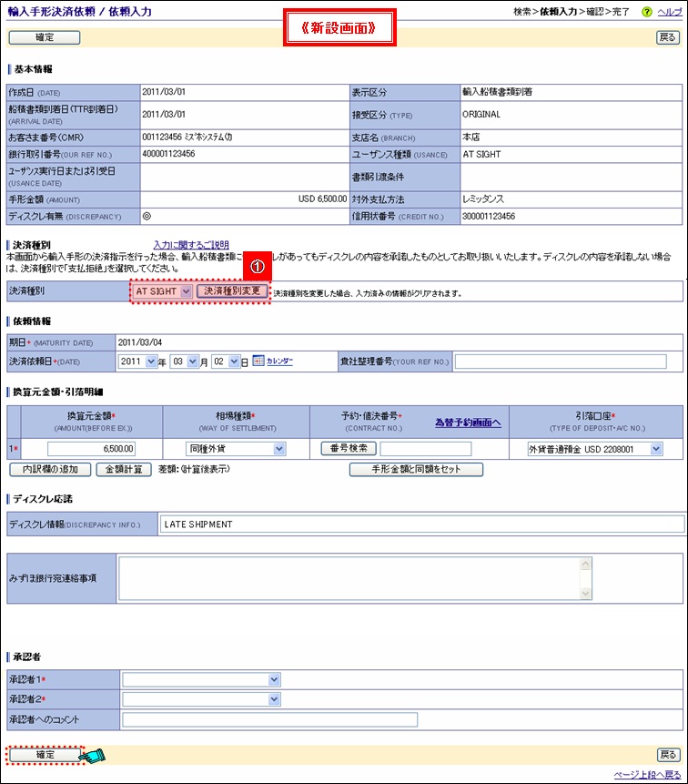688x784 pixels.
Task: Open the day dropdown showing 02
Action: point(226,361)
